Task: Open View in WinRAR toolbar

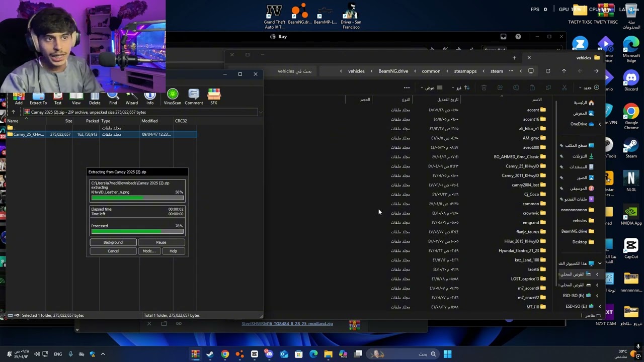Action: click(x=76, y=98)
